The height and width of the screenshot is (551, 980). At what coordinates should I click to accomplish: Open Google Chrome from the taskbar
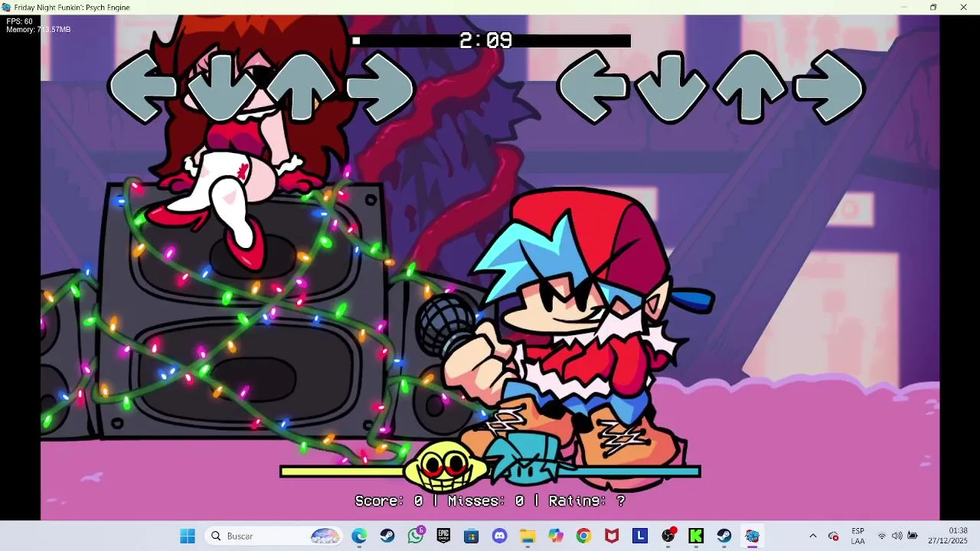(584, 536)
